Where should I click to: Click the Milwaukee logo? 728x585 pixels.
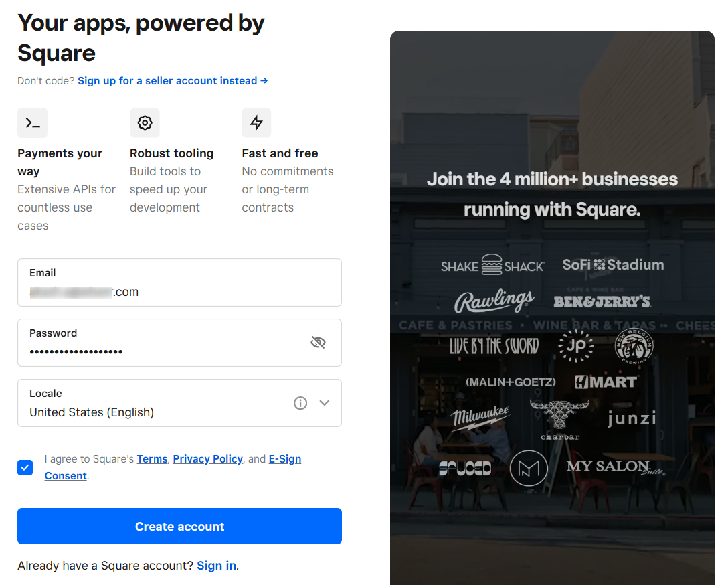481,418
